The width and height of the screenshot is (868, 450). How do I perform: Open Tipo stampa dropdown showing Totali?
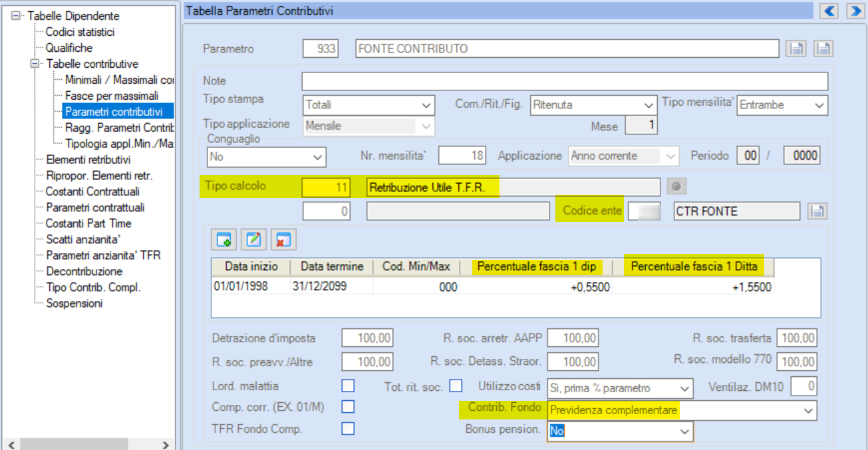pos(368,105)
